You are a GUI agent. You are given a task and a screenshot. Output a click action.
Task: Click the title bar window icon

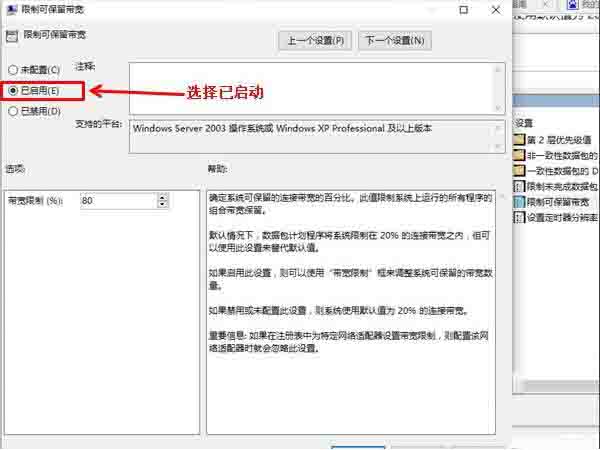point(11,9)
